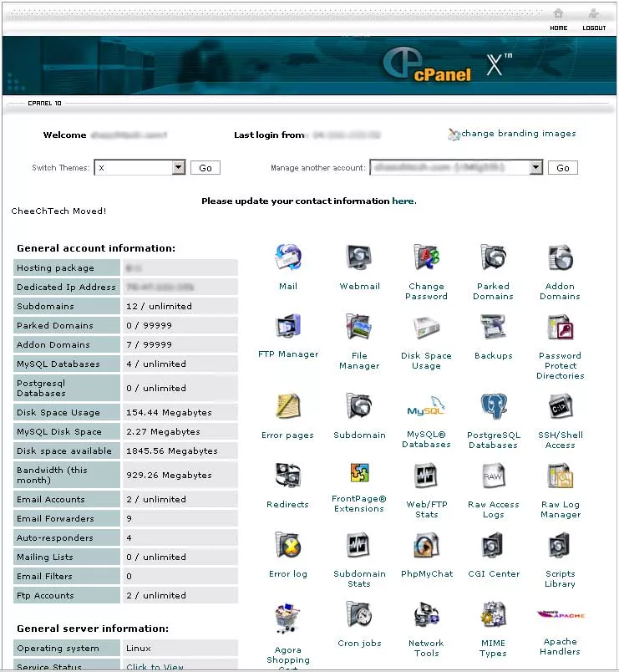
Task: Follow the 'here' contact information link
Action: click(x=403, y=201)
